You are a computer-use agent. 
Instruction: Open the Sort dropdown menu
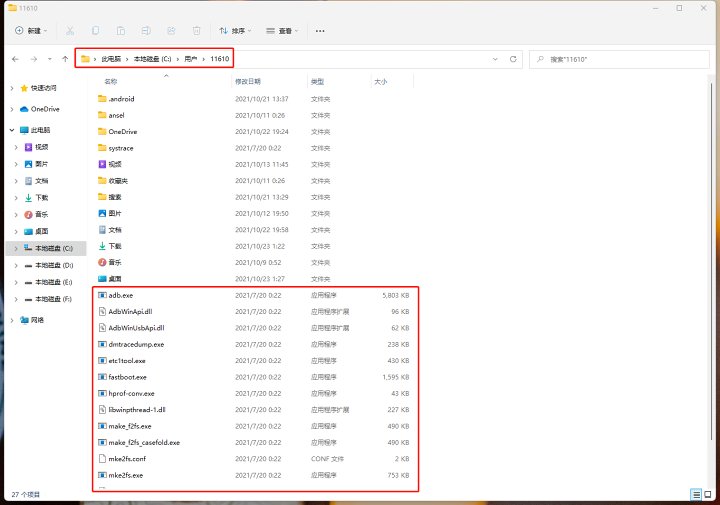[235, 31]
